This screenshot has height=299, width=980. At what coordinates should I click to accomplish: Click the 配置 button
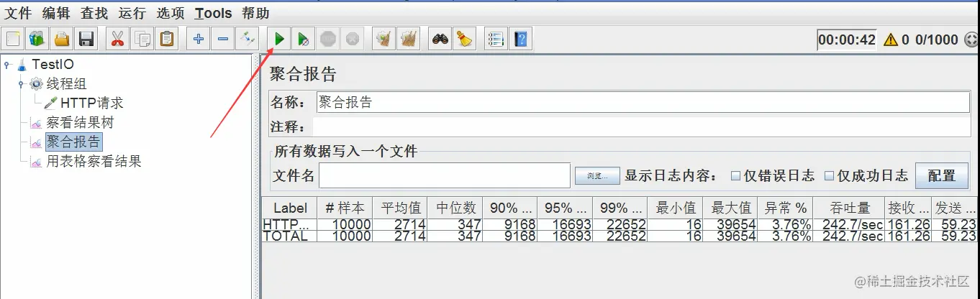click(x=942, y=175)
